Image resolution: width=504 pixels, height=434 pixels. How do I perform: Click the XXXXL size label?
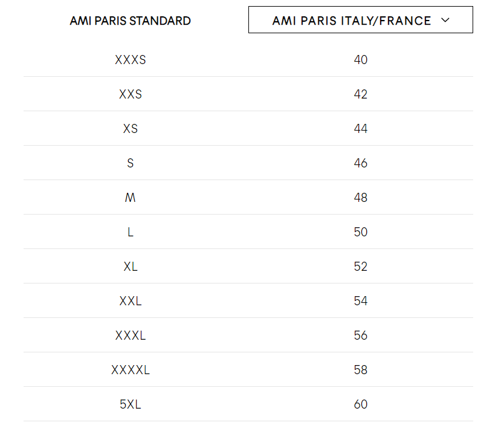pyautogui.click(x=131, y=370)
